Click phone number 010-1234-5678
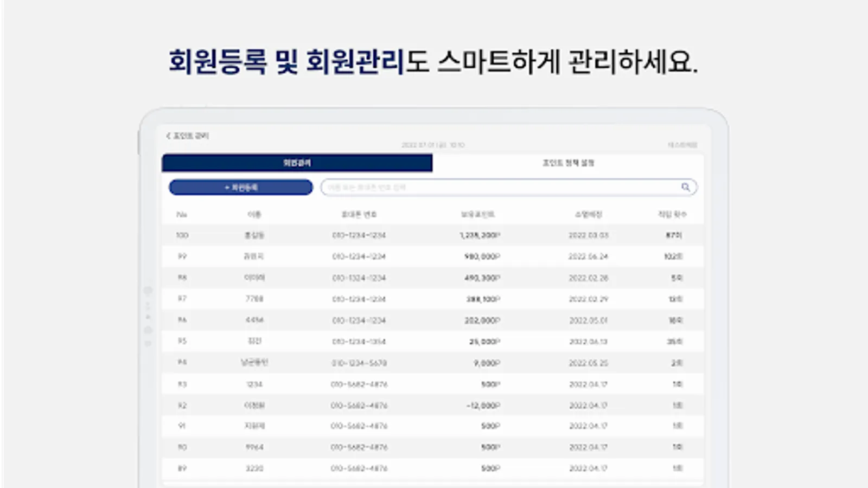This screenshot has width=868, height=488. point(359,363)
